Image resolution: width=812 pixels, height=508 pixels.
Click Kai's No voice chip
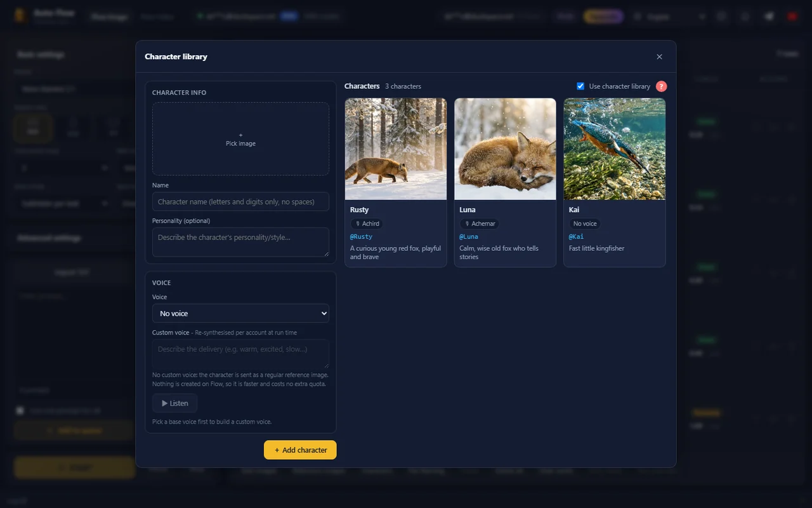(585, 224)
